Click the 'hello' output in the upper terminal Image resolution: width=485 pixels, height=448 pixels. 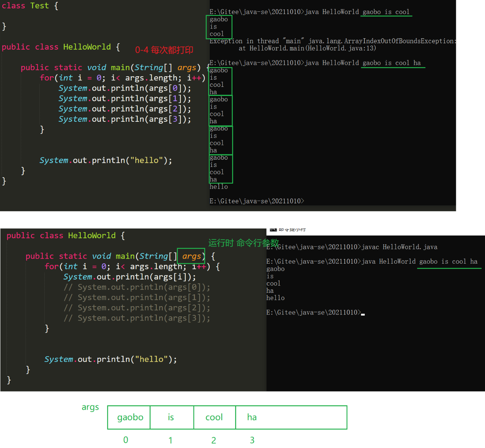(x=219, y=187)
